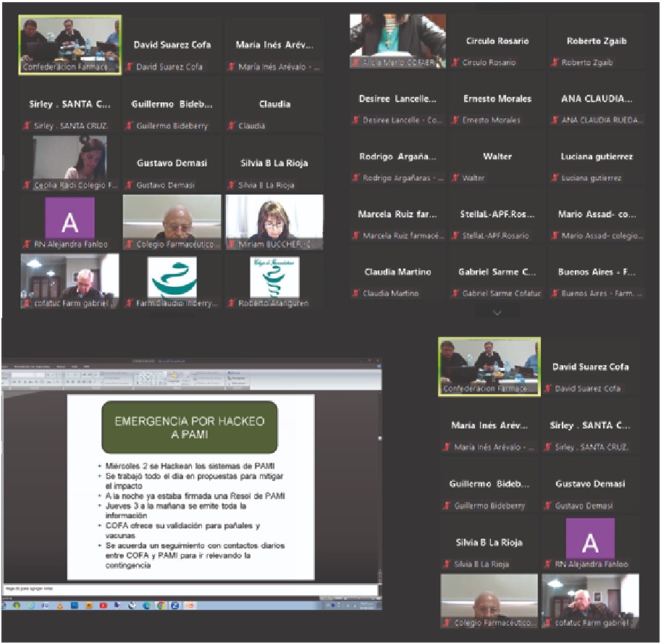Click muted mic icon for Rodrigo Argañaras
661x644 pixels.
355,178
